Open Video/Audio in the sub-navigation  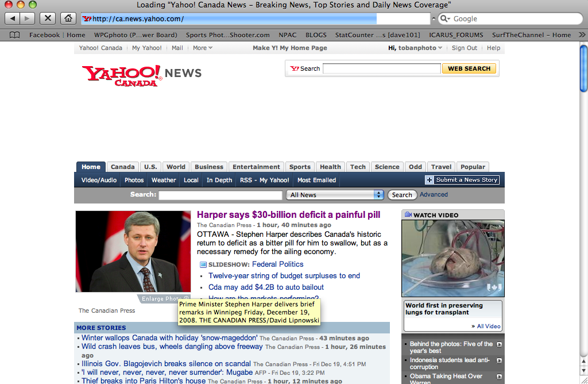coord(99,180)
